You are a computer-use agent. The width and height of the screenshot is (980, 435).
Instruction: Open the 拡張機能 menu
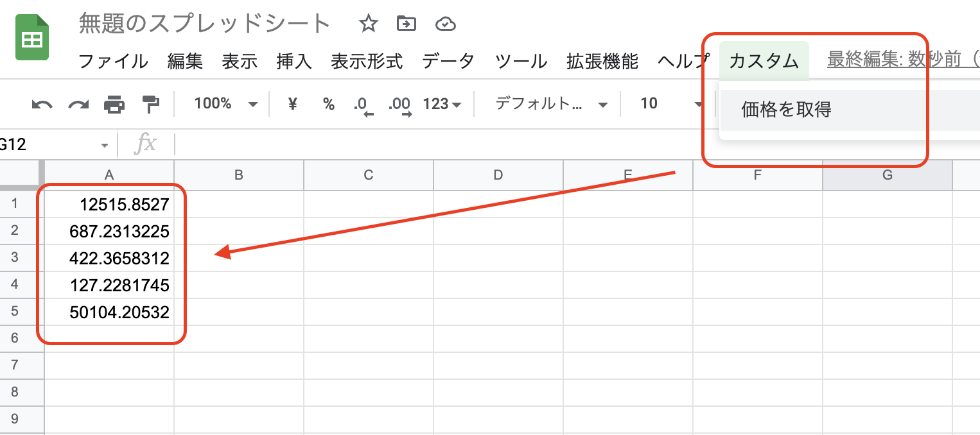[602, 62]
